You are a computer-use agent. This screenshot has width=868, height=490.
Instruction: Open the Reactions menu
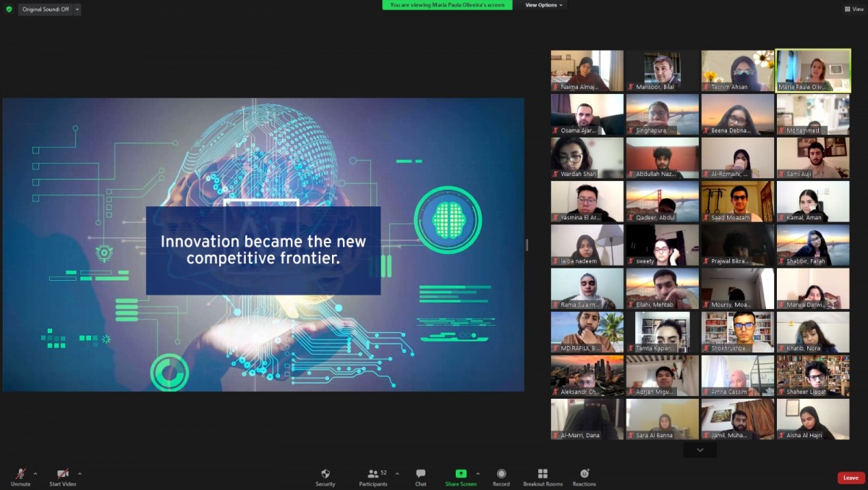click(584, 477)
